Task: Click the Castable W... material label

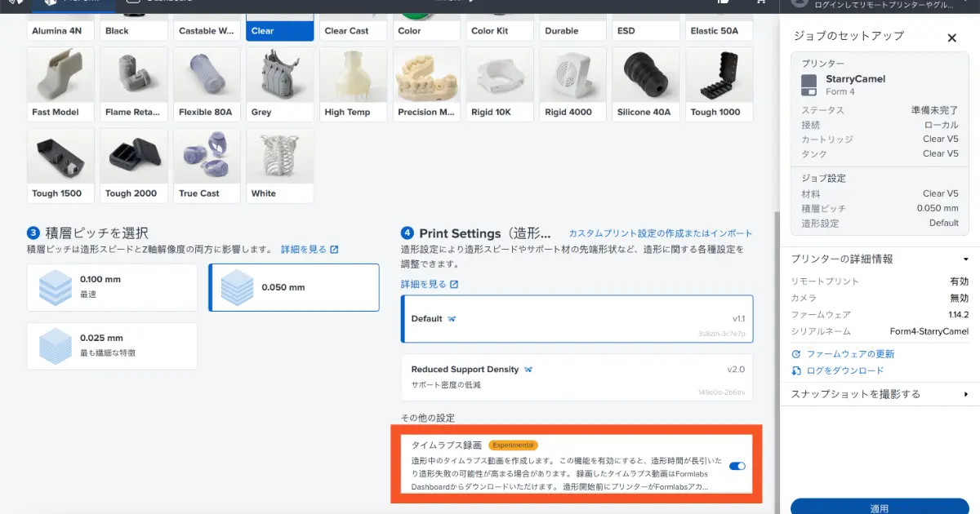Action: coord(207,31)
